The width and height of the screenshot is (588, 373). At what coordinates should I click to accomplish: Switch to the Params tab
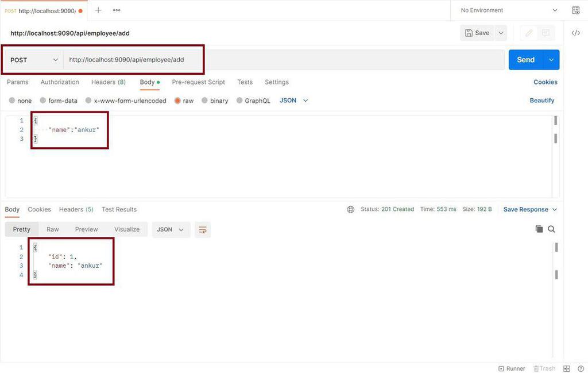[18, 82]
